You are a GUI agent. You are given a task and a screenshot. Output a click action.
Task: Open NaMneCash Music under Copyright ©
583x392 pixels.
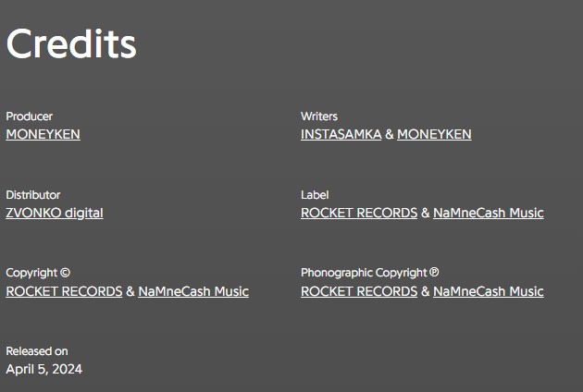[193, 291]
